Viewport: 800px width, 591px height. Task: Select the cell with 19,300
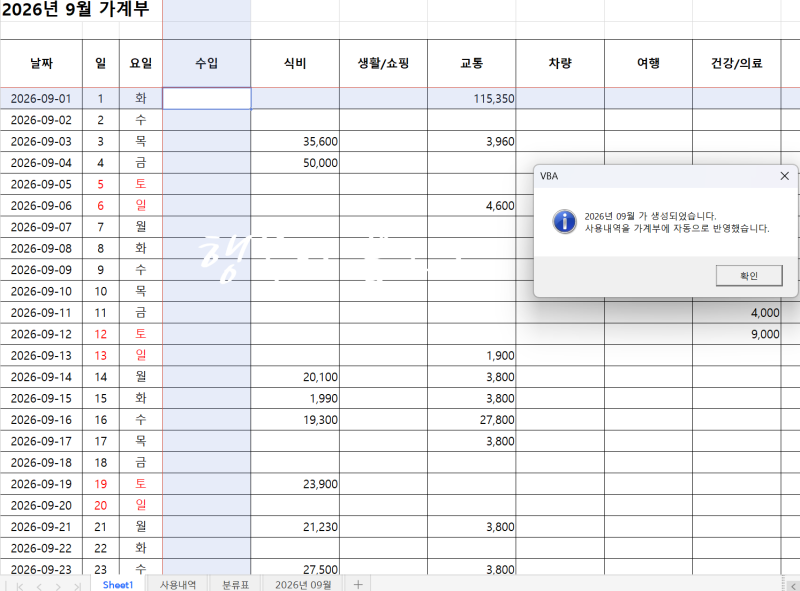pyautogui.click(x=295, y=420)
